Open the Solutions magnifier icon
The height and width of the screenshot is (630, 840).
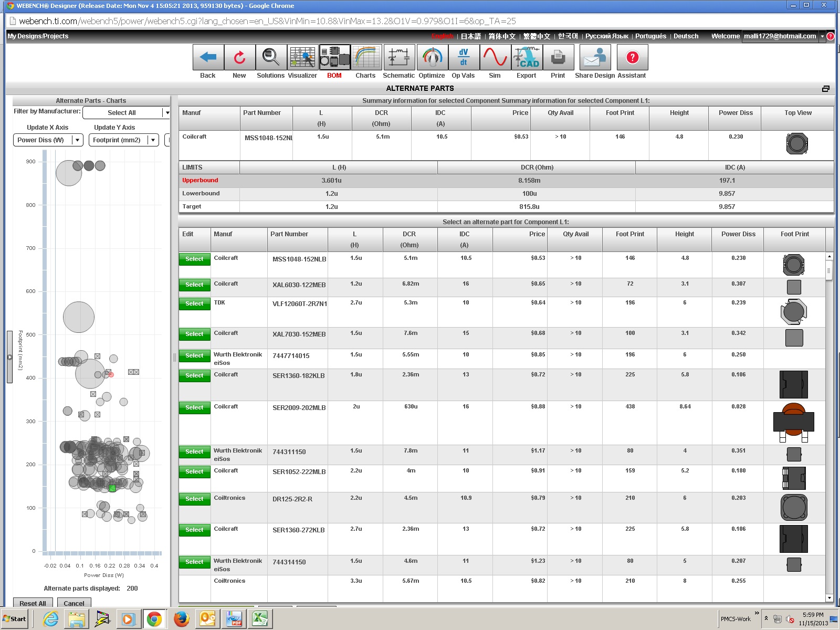pyautogui.click(x=271, y=57)
